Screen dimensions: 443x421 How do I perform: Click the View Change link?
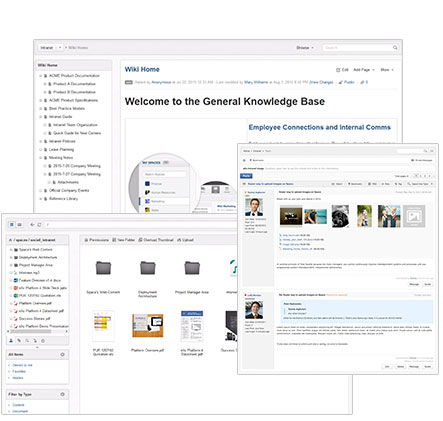[x=321, y=82]
